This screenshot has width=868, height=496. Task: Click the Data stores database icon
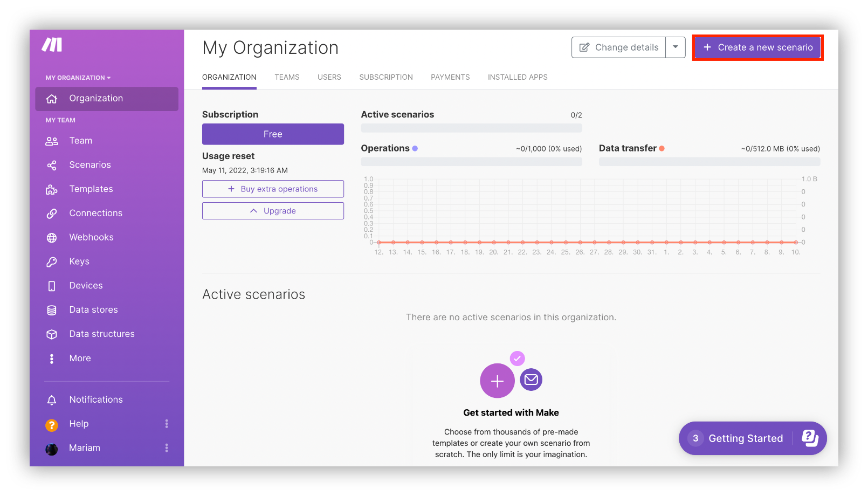[52, 310]
